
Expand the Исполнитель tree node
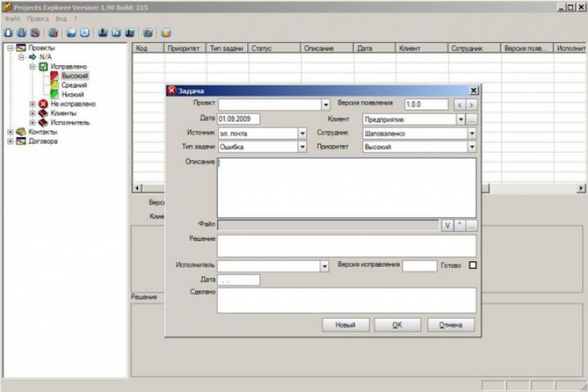pos(32,122)
